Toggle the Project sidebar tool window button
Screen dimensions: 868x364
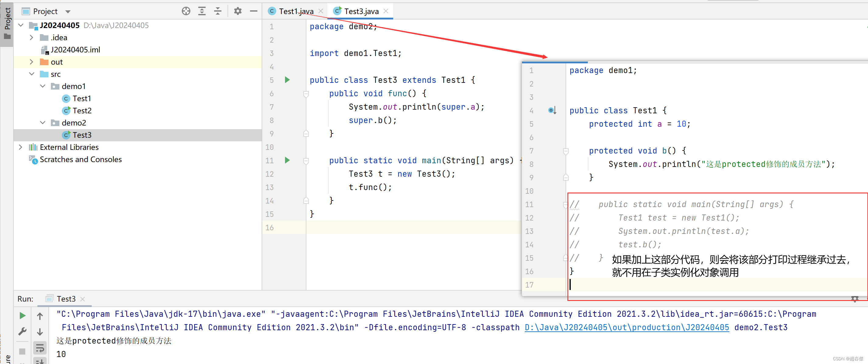click(7, 23)
